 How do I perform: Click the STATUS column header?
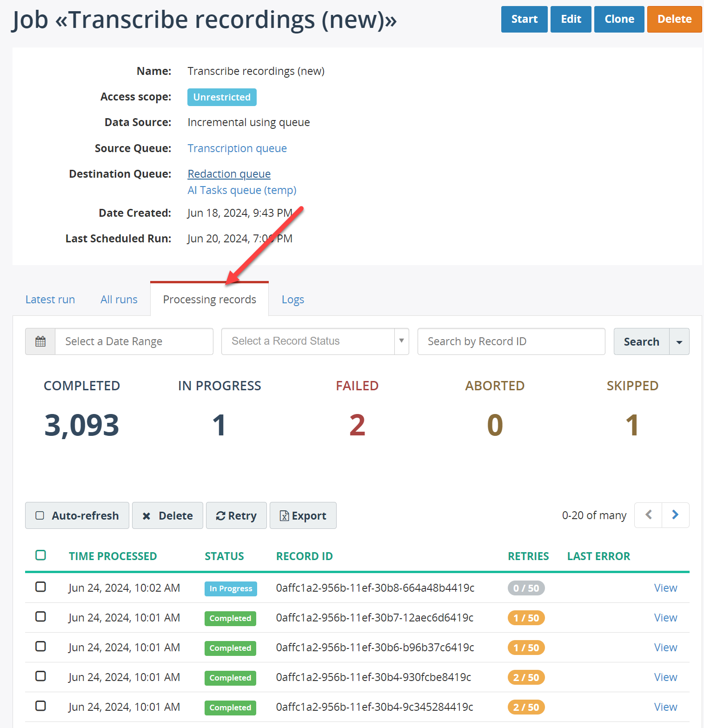click(x=224, y=556)
